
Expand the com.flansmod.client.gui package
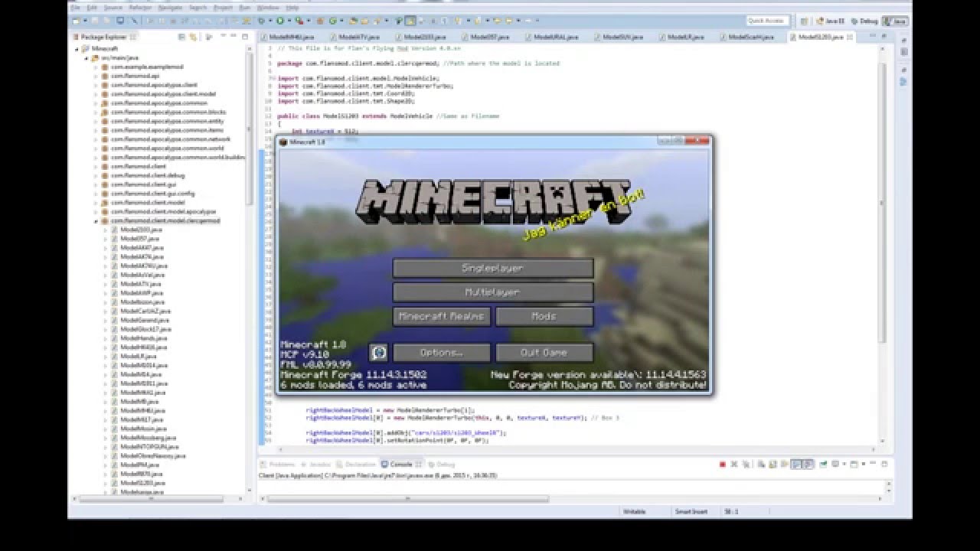point(96,184)
